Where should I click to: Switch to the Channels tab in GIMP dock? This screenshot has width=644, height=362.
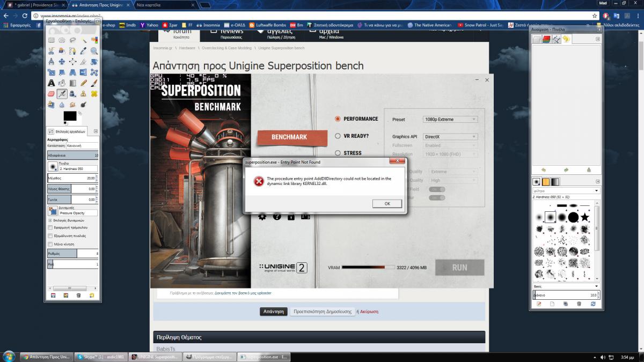coord(546,39)
